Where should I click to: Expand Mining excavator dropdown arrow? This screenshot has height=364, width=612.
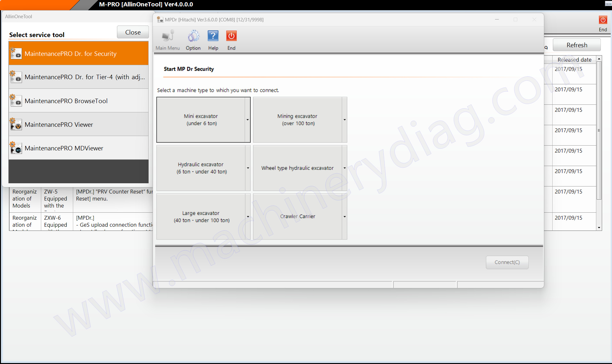pos(345,120)
